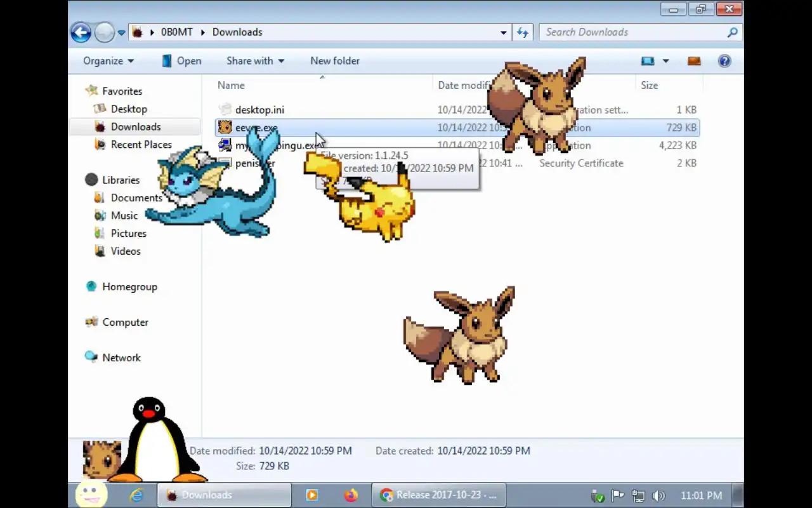This screenshot has height=508, width=812.
Task: Open the Share with menu
Action: (255, 61)
